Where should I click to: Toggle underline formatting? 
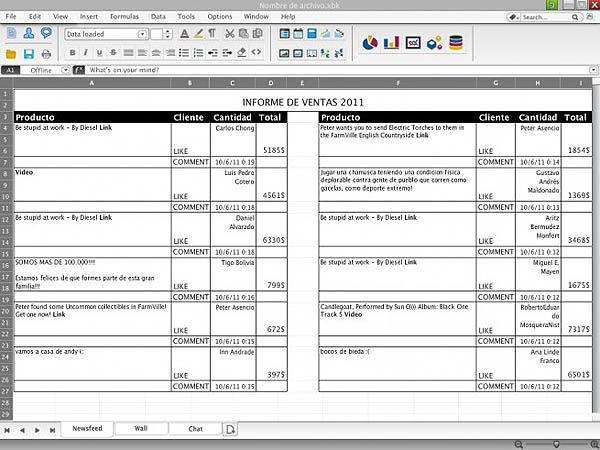[99, 53]
